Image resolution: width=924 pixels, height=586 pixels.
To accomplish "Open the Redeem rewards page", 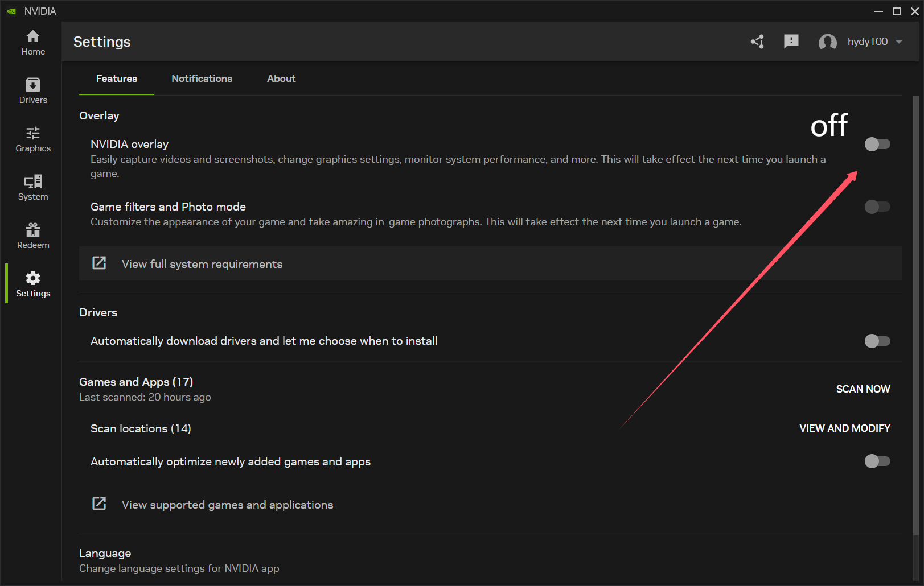I will coord(33,236).
